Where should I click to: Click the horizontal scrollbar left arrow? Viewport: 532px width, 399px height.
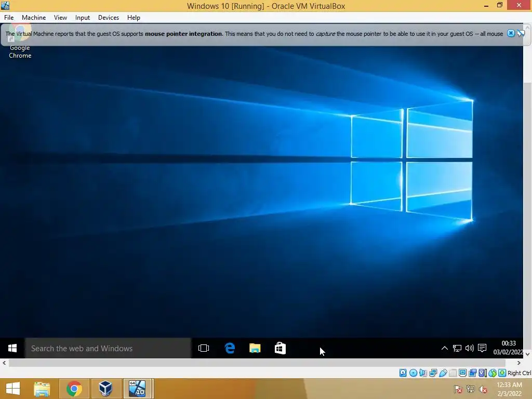(4, 363)
